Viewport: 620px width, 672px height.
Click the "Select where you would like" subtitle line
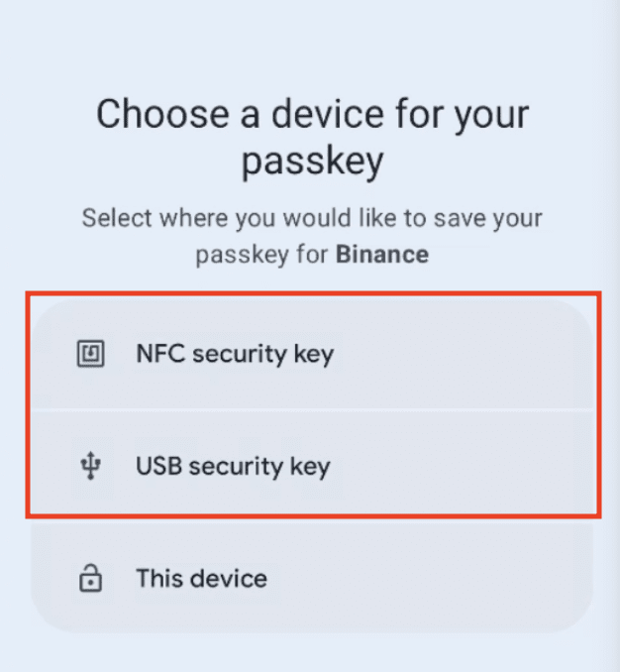coord(312,218)
